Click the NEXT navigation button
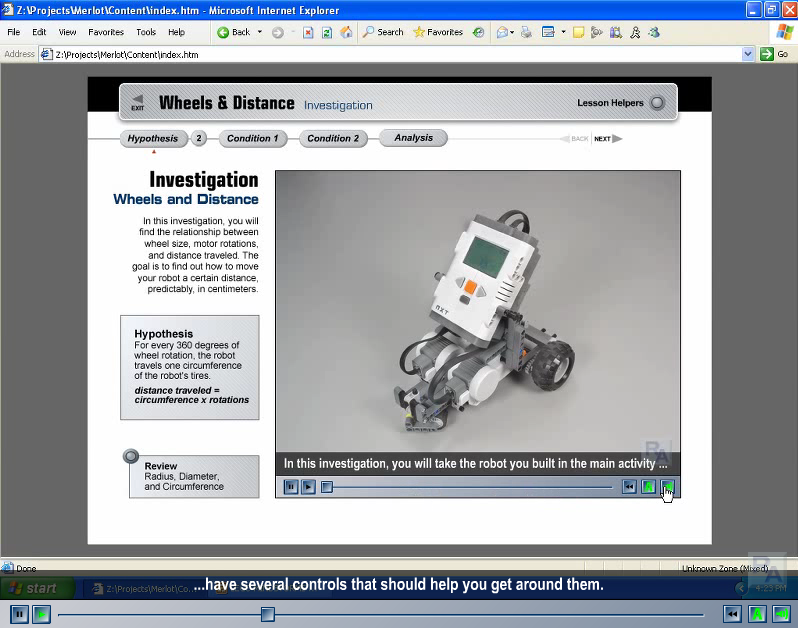This screenshot has width=798, height=628. [608, 138]
